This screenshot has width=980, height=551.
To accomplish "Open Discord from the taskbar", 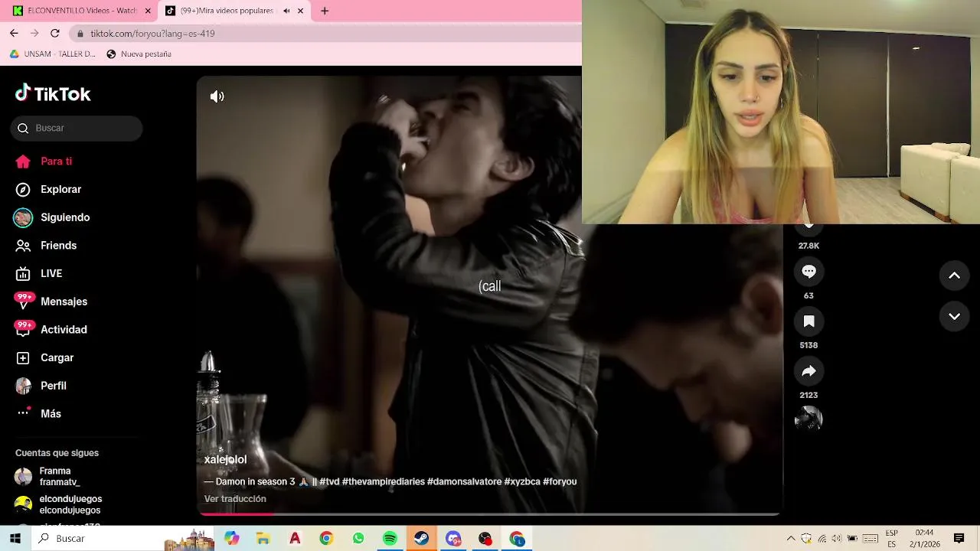I will click(x=453, y=539).
